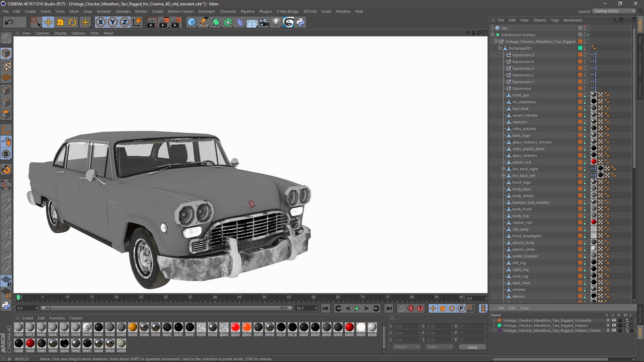This screenshot has height=362, width=644.
Task: Click the Undo arrow icon
Action: tap(9, 22)
